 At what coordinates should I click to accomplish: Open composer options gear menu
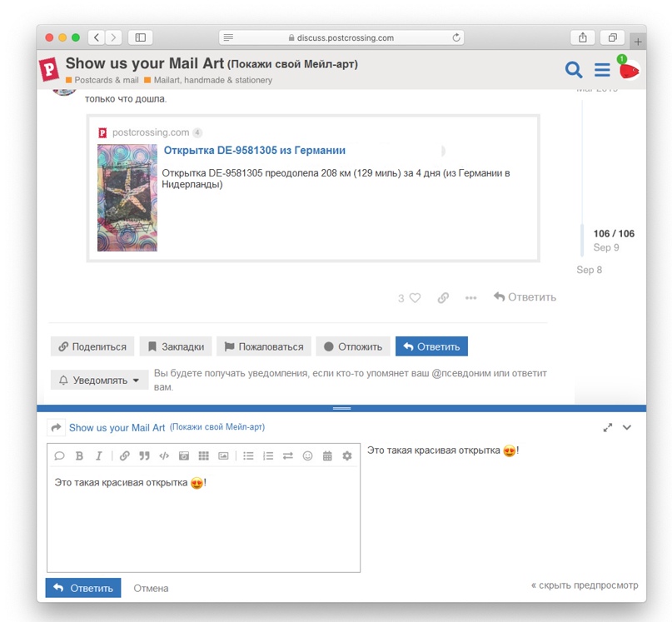(347, 455)
